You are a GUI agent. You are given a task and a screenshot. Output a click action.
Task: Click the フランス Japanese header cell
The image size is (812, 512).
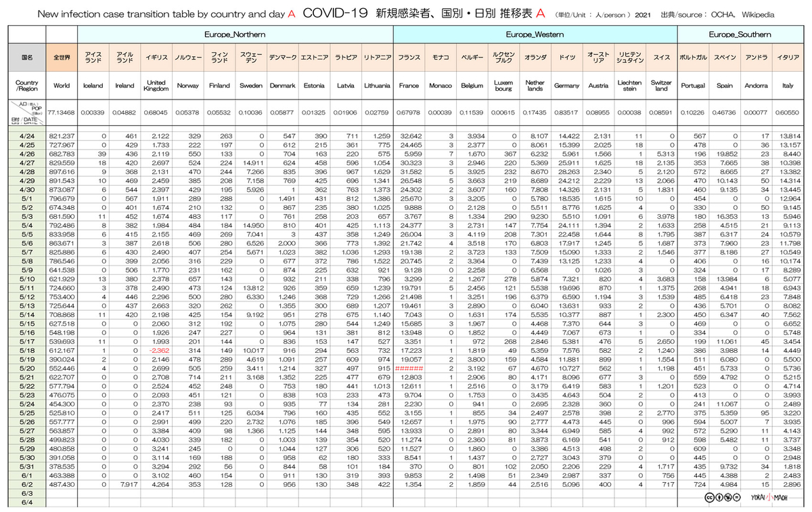(409, 58)
